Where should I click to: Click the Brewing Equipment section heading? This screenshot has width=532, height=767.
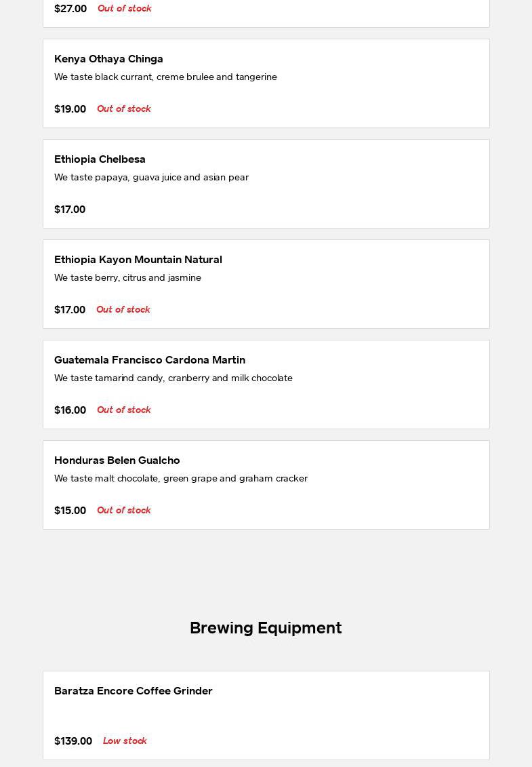coord(266,627)
